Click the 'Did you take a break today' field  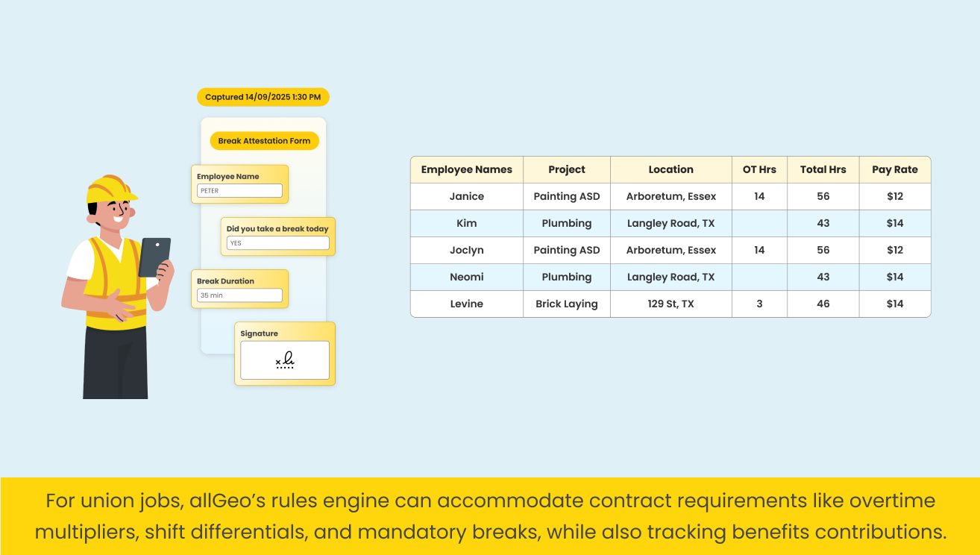pos(277,243)
